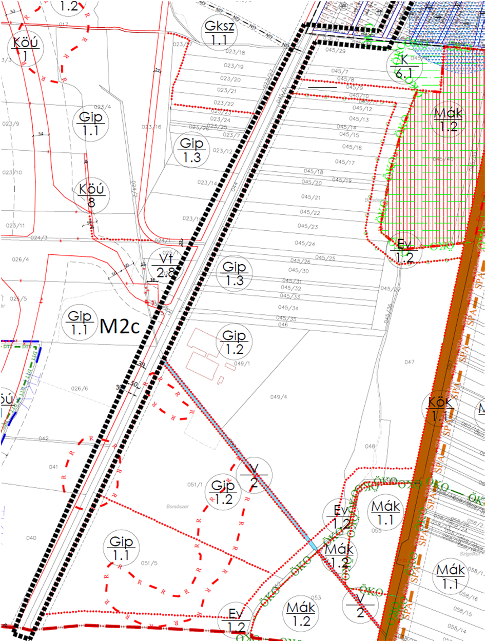
Task: Click parcel number 026/6
Action: pyautogui.click(x=79, y=388)
